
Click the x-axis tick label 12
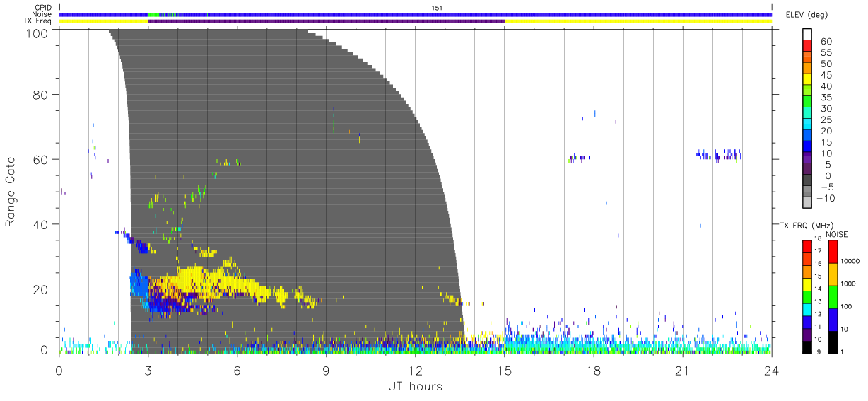[x=415, y=370]
